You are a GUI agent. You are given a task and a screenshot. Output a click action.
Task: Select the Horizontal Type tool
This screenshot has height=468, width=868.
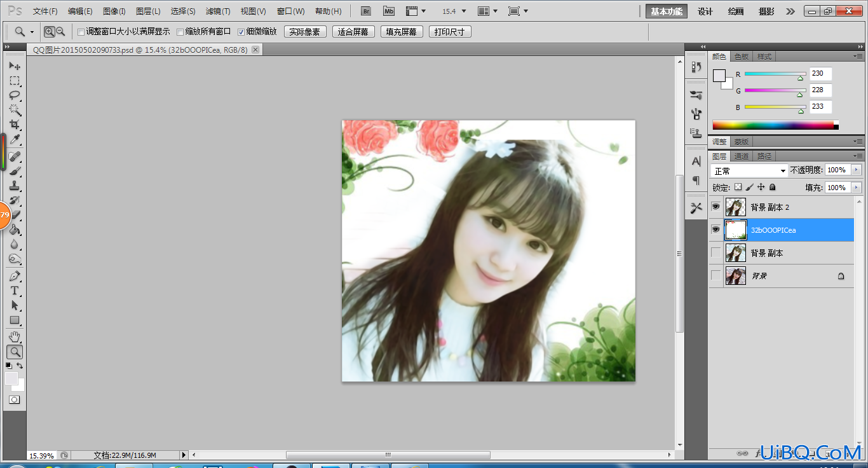click(15, 291)
